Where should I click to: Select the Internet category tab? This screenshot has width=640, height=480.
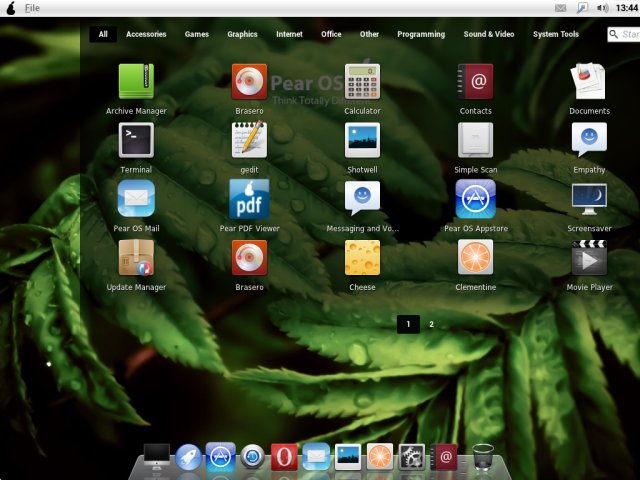(289, 34)
